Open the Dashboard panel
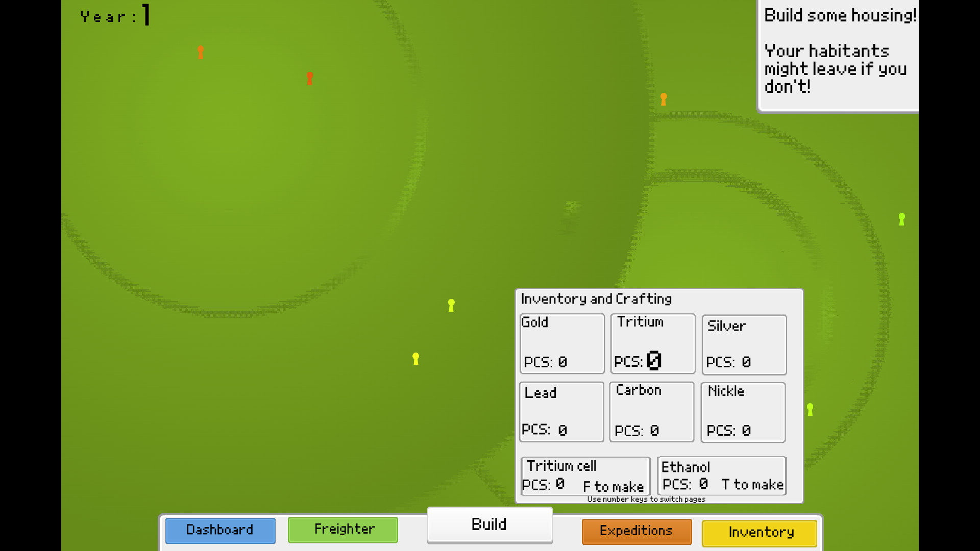Screen dimensions: 980x551 219,531
